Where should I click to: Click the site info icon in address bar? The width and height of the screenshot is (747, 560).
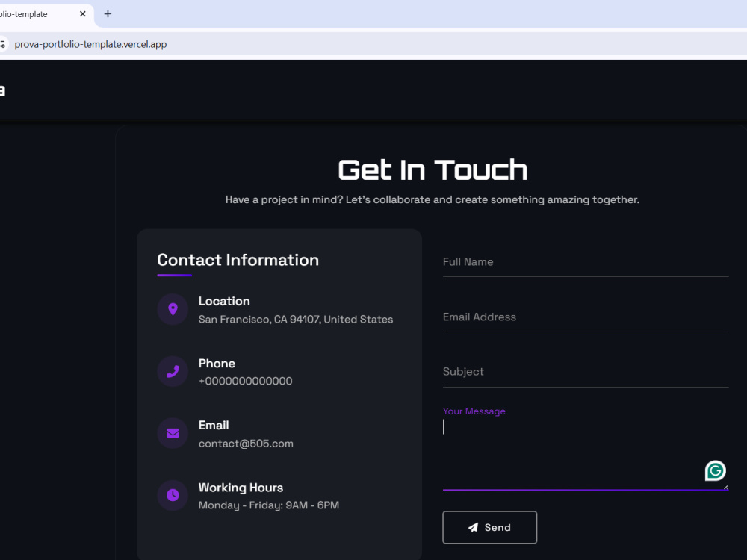click(x=2, y=44)
